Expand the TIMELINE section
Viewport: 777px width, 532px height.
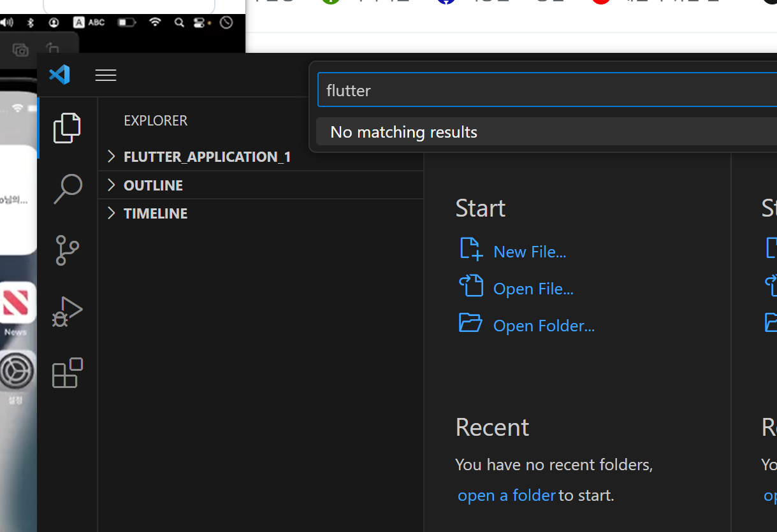click(261, 213)
